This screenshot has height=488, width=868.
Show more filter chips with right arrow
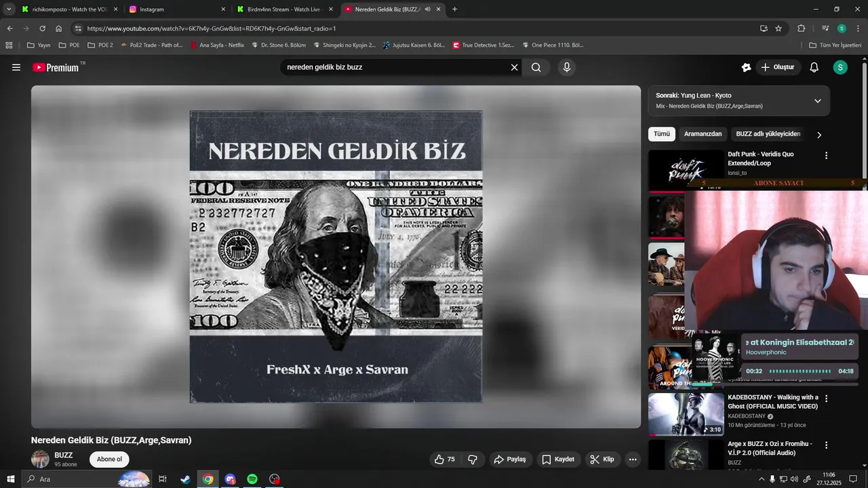pyautogui.click(x=819, y=135)
